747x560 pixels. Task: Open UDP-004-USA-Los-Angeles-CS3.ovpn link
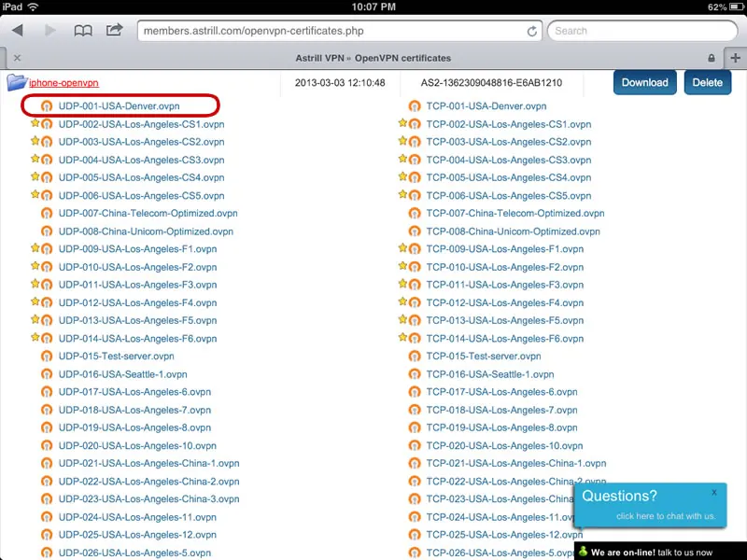pyautogui.click(x=142, y=160)
